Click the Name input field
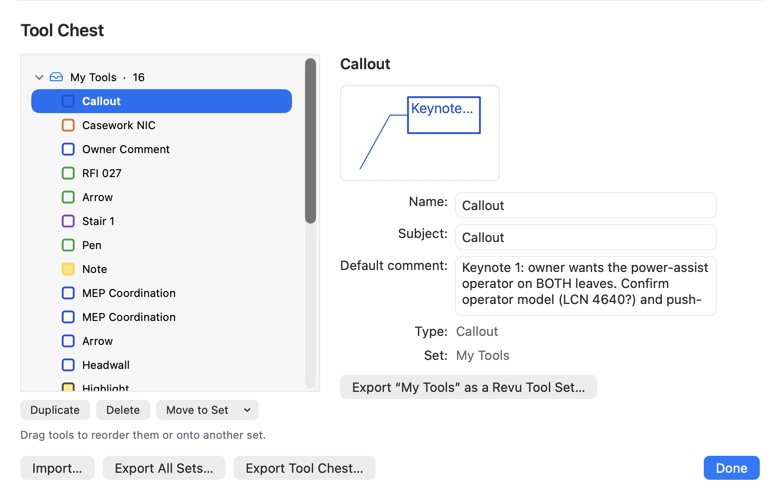The image size is (780, 500). click(585, 205)
